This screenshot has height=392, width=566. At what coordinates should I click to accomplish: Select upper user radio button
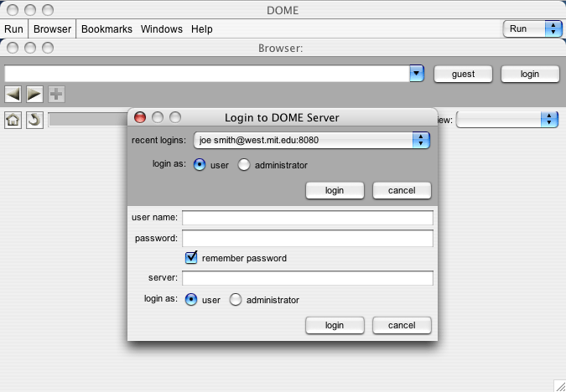[200, 165]
